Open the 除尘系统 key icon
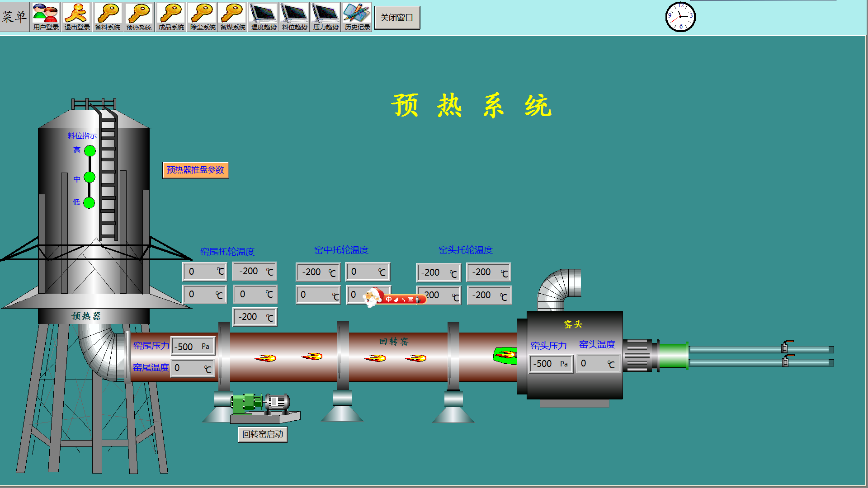The image size is (868, 488). coord(202,17)
